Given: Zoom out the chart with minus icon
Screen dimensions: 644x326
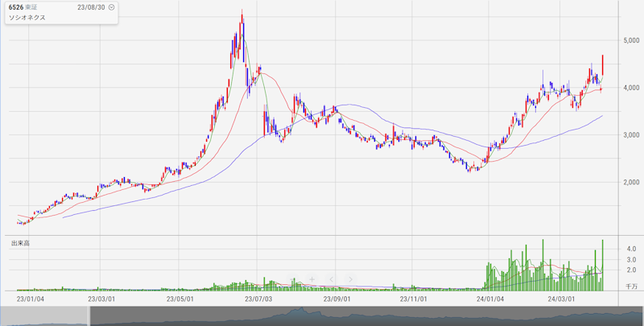Looking at the screenshot, I should pos(292,279).
